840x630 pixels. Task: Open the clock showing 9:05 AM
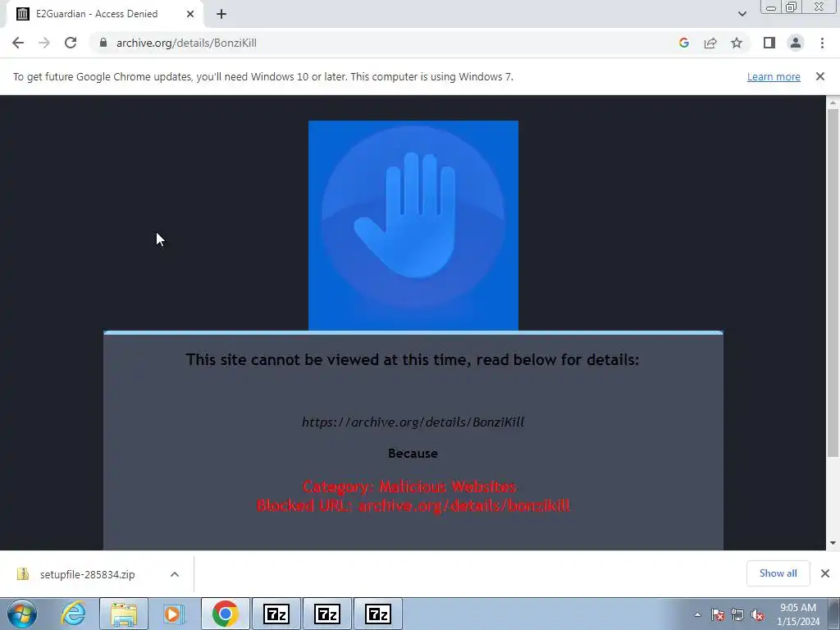[798, 614]
